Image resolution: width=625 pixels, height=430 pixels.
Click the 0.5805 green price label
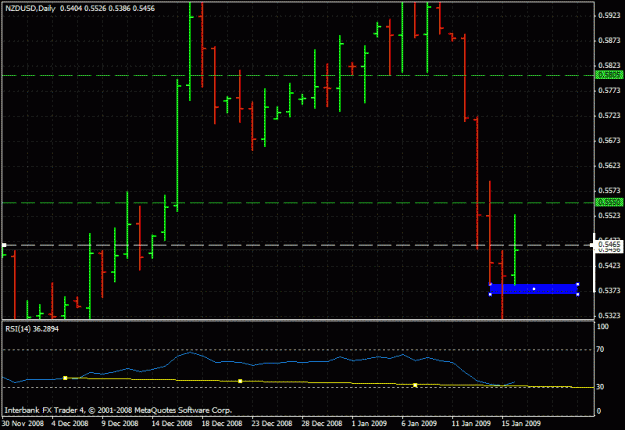(x=609, y=75)
